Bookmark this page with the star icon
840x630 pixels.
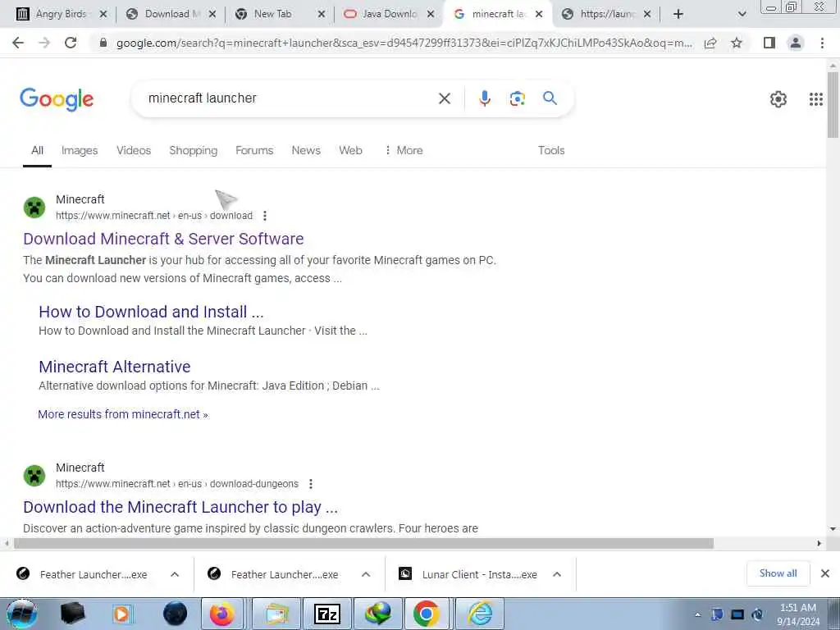point(737,43)
